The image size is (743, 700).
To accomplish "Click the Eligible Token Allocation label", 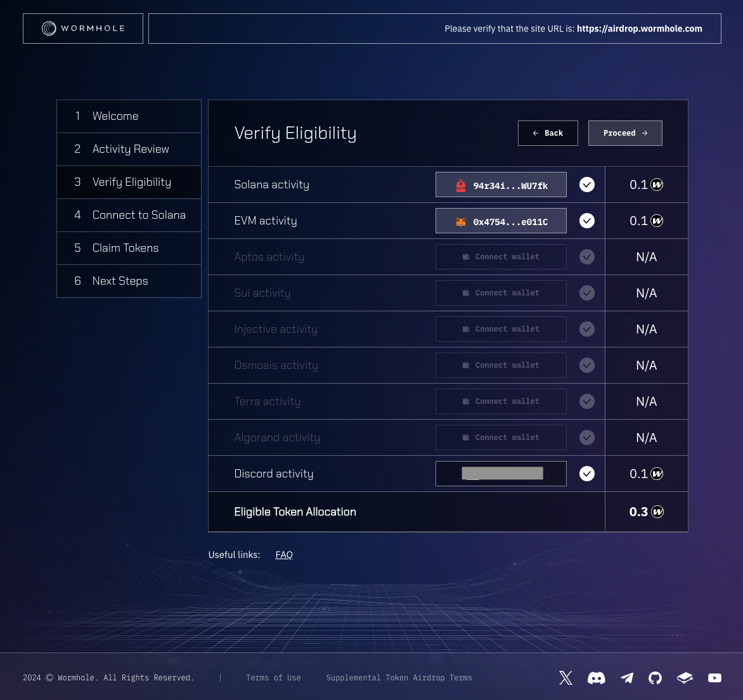I will point(295,512).
